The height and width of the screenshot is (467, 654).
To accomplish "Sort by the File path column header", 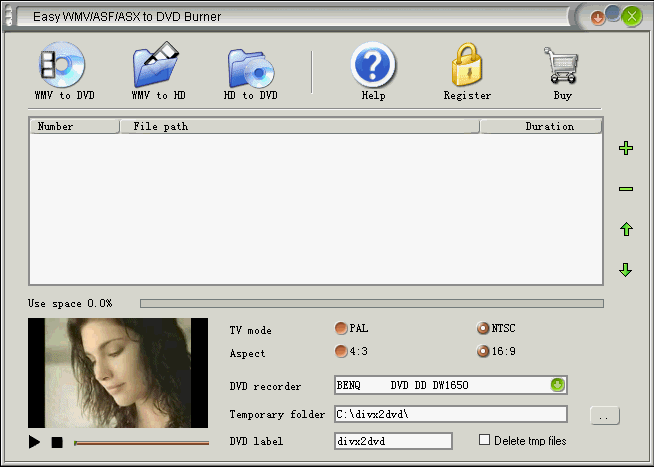I will [299, 126].
